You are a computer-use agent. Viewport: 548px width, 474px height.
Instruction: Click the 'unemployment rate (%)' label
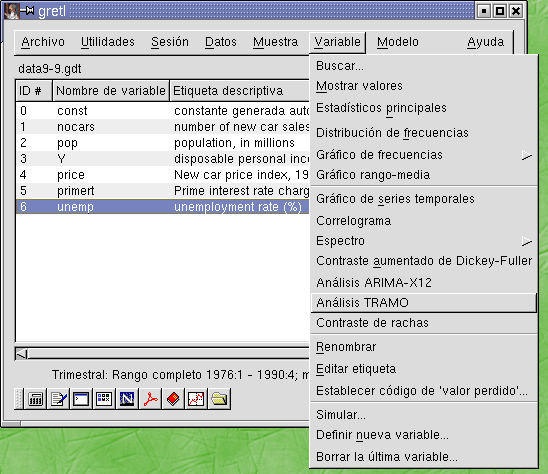238,207
